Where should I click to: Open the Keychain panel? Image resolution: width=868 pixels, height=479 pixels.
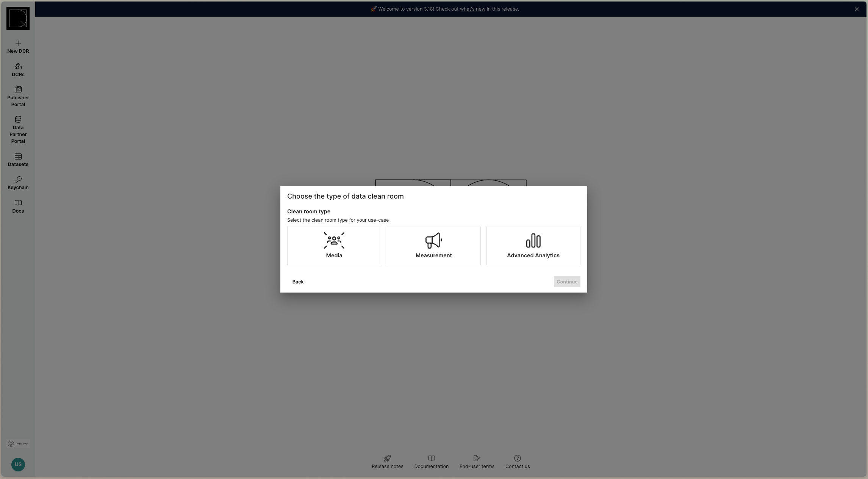point(18,183)
